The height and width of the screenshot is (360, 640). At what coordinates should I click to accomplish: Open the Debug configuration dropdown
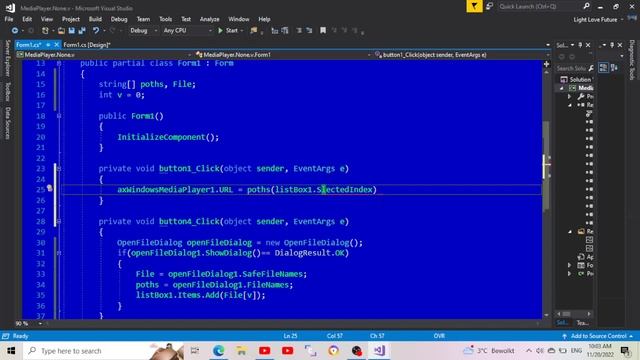click(143, 31)
